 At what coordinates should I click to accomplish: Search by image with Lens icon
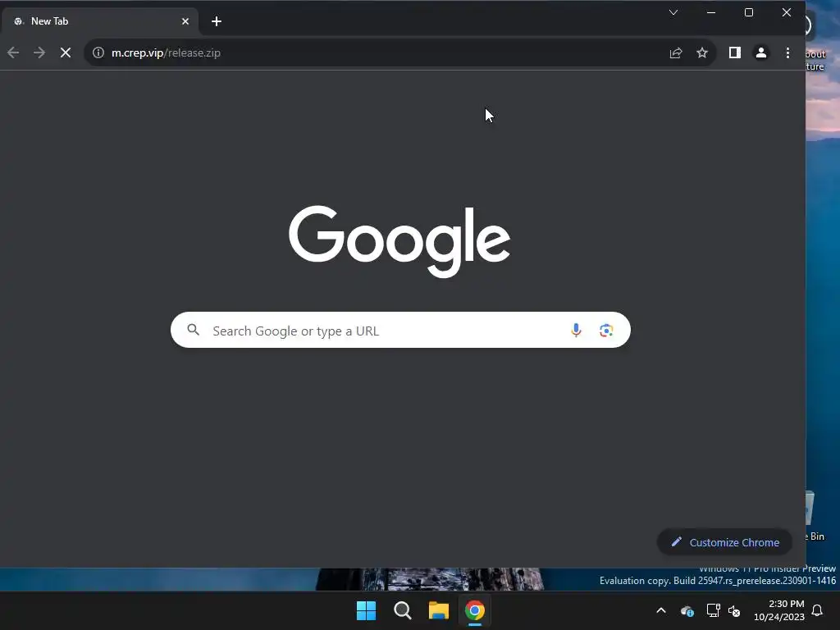(606, 330)
